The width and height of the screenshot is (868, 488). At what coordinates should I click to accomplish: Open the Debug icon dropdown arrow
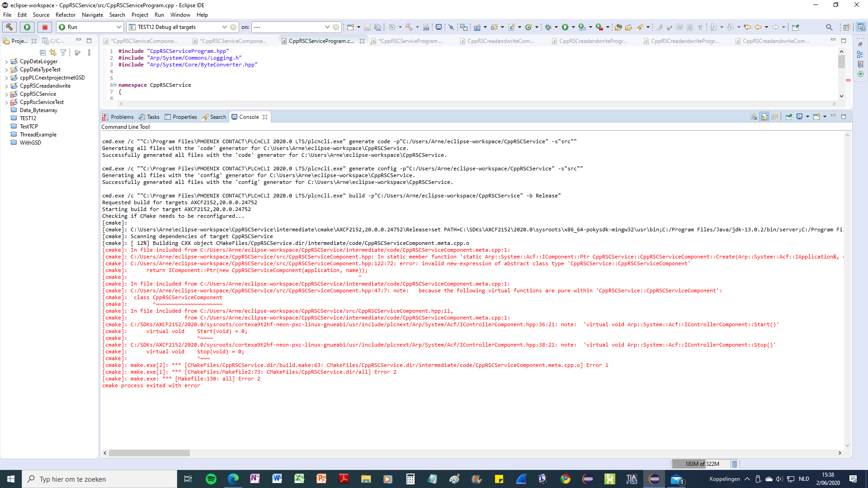(556, 27)
